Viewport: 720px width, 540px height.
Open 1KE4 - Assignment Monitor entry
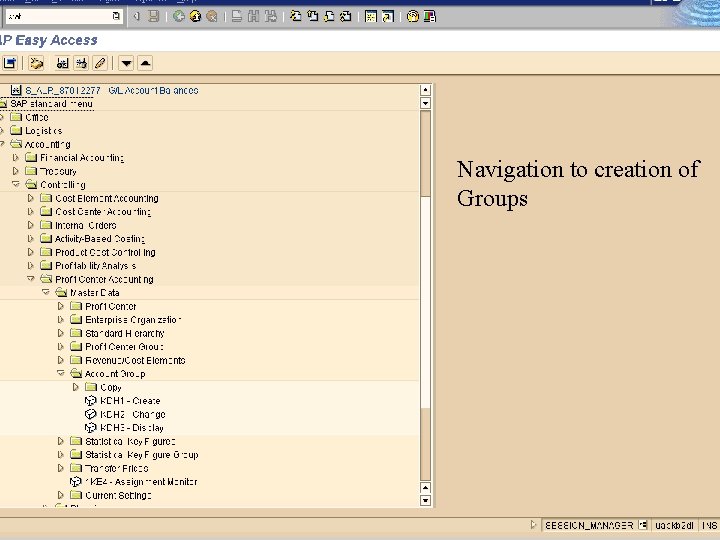tap(141, 482)
